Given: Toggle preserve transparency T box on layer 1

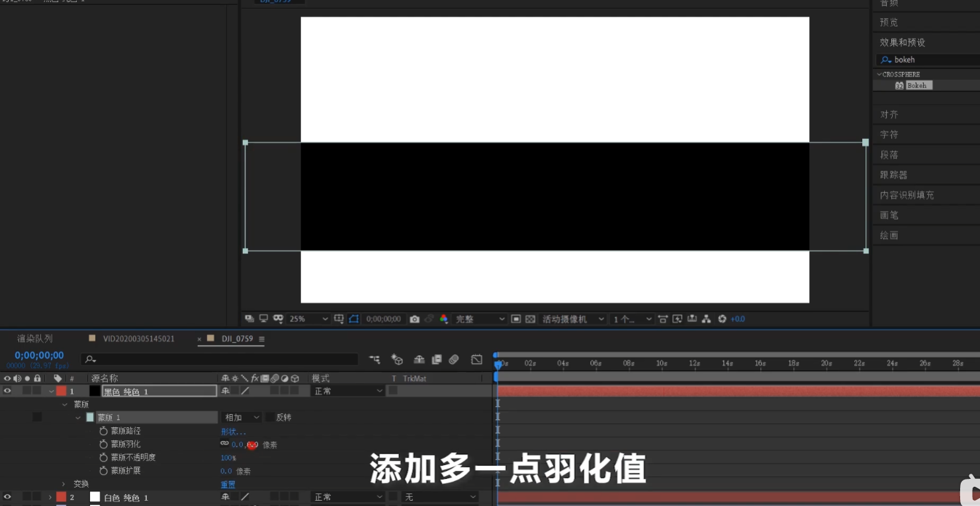Looking at the screenshot, I should (x=393, y=391).
